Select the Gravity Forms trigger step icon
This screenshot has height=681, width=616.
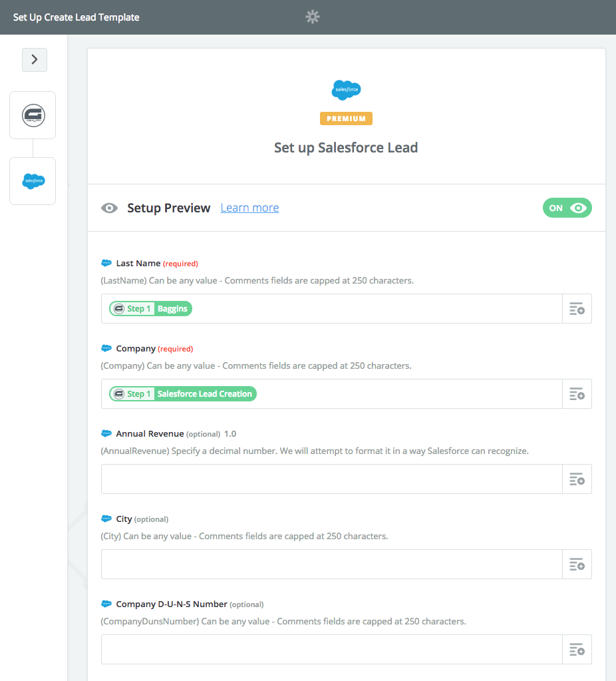click(x=33, y=115)
